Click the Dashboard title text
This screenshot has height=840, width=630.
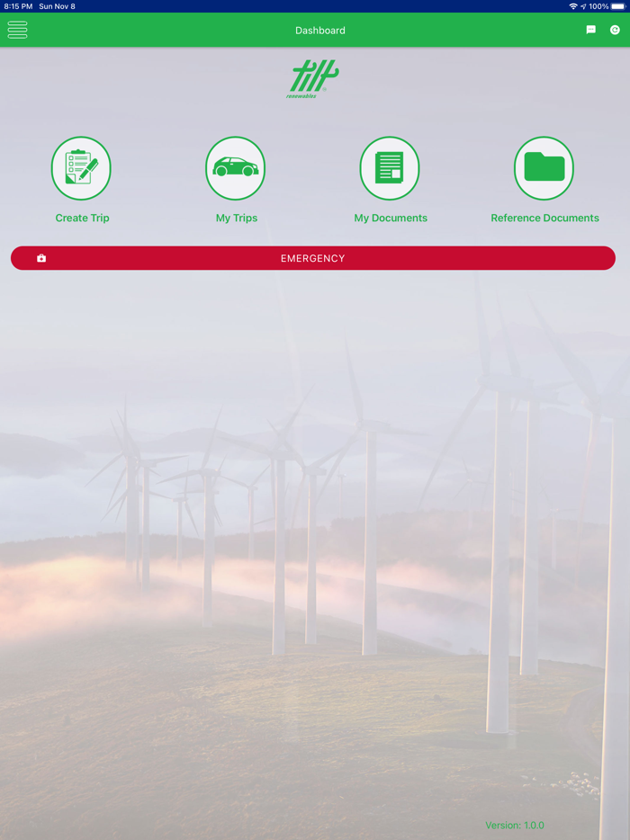(320, 31)
